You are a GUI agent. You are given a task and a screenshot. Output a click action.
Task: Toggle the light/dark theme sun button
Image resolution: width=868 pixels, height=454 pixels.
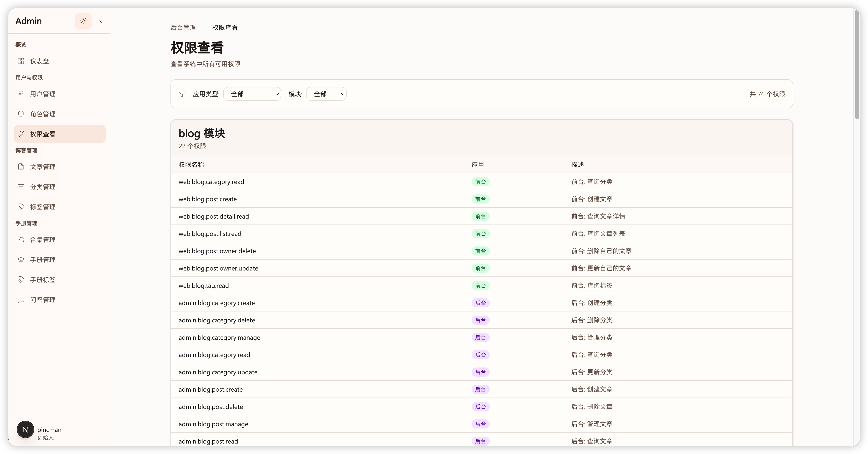pos(83,21)
